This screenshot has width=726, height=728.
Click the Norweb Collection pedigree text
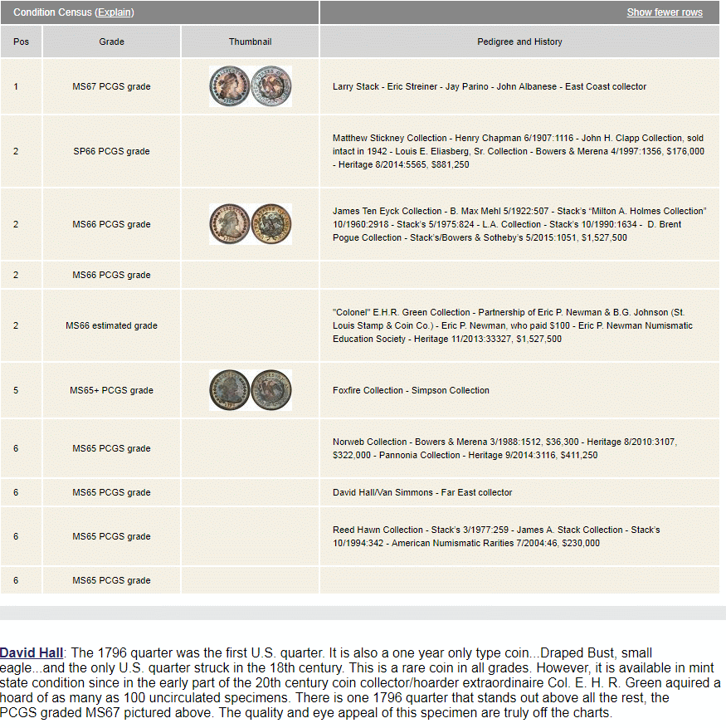(x=504, y=448)
